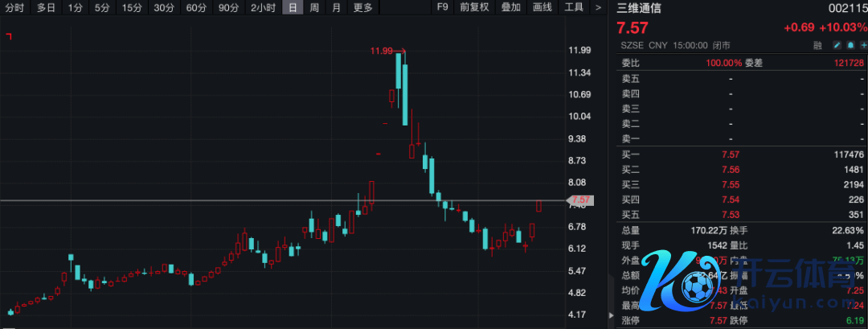Click the pencil edit icon

click(837, 46)
